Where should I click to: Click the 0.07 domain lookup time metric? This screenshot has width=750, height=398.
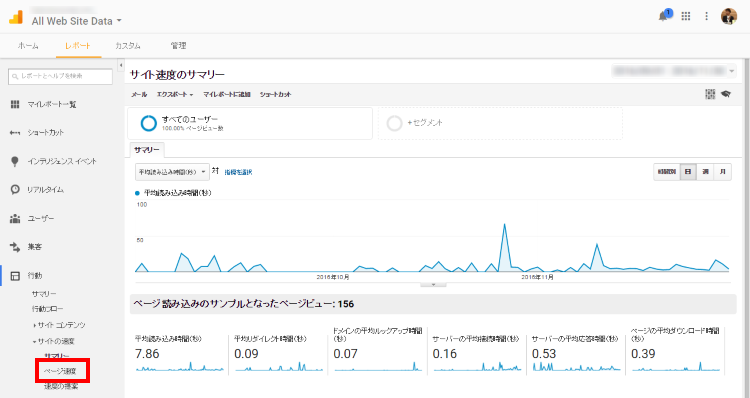(345, 354)
